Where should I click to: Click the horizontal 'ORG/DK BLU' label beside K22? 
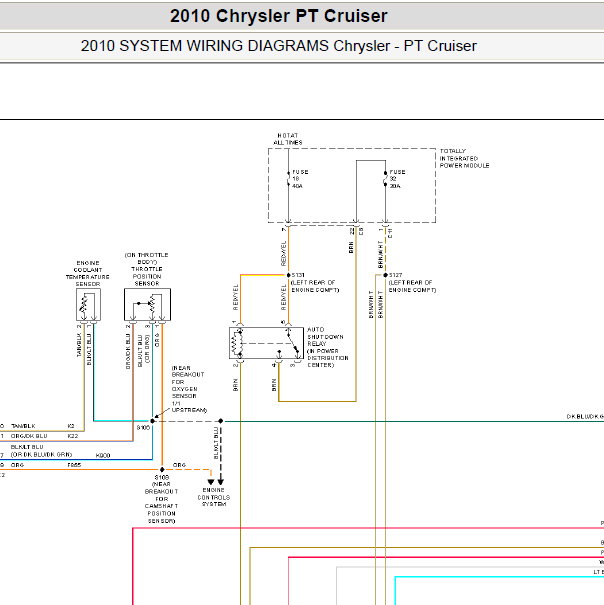click(29, 436)
